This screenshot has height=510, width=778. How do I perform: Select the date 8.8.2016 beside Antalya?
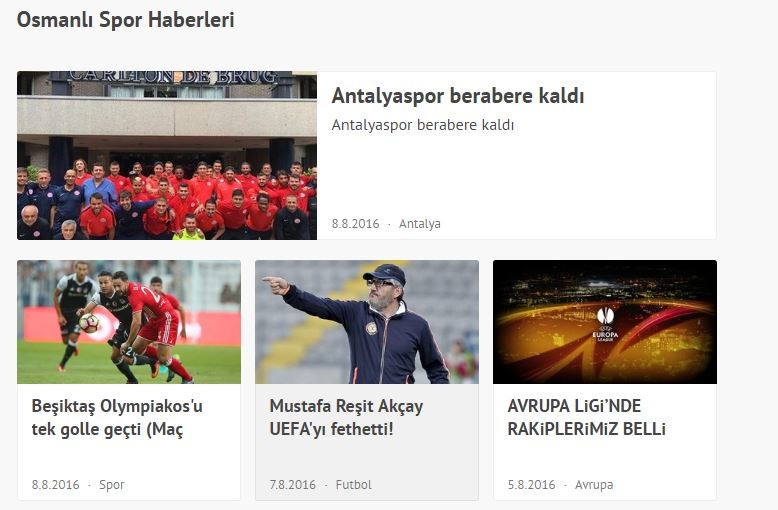click(355, 224)
